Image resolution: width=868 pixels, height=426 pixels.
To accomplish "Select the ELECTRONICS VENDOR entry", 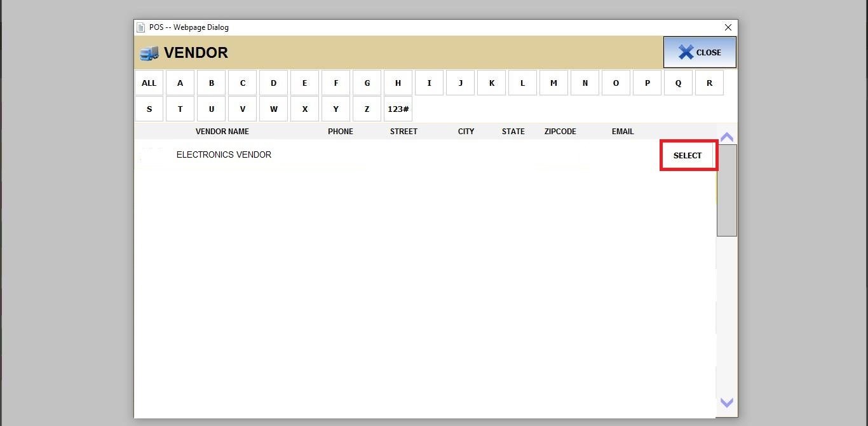I will click(688, 156).
